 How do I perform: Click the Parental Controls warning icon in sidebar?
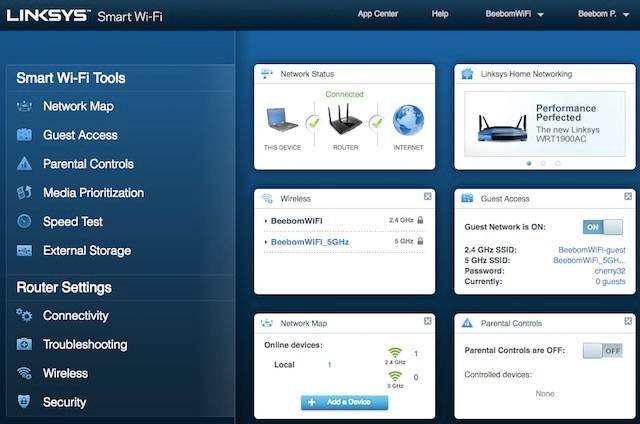[25, 164]
